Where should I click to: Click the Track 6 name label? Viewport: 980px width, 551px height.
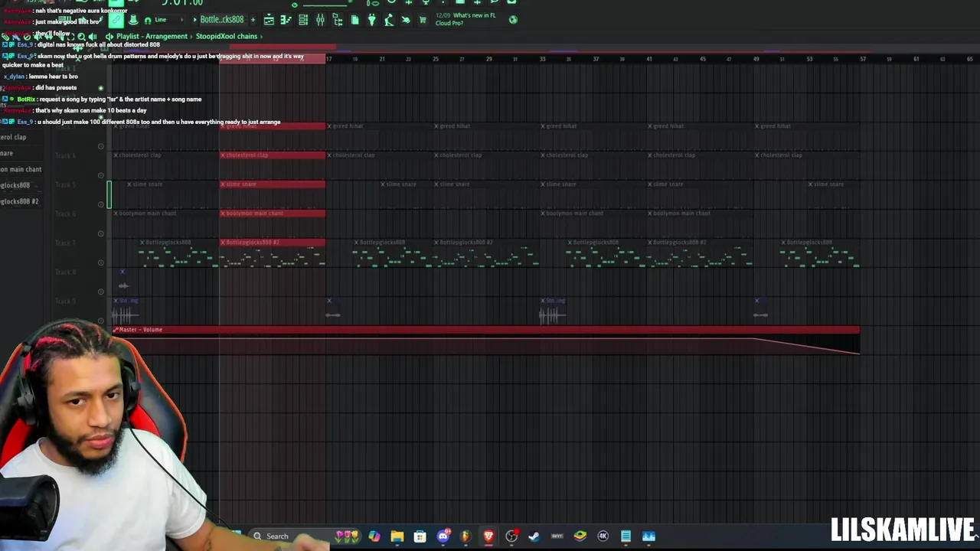point(65,214)
